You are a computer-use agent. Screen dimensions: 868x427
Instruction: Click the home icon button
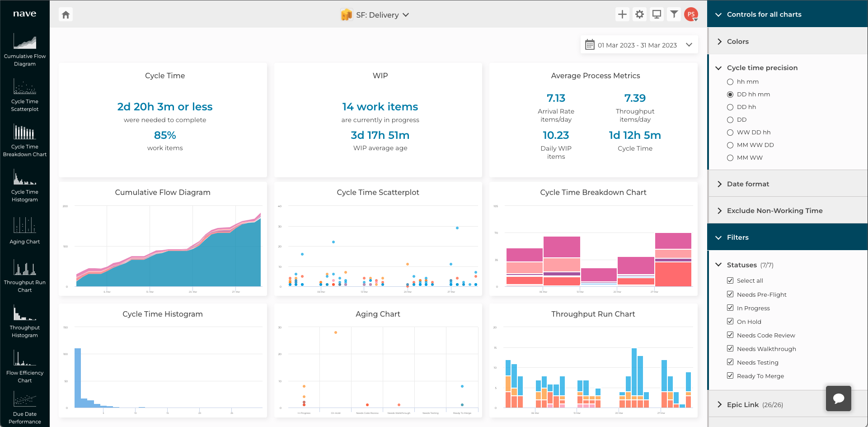(x=66, y=15)
